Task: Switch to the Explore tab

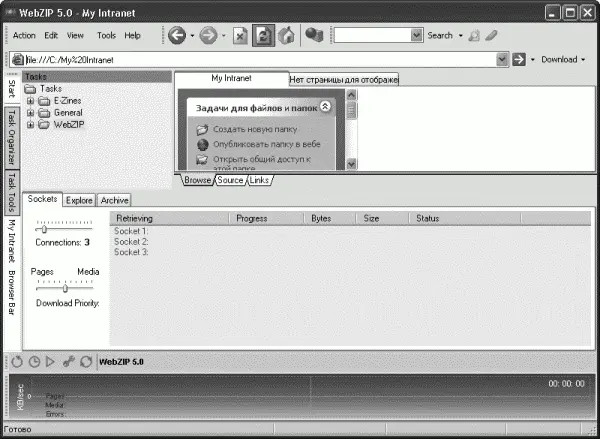Action: (x=79, y=200)
